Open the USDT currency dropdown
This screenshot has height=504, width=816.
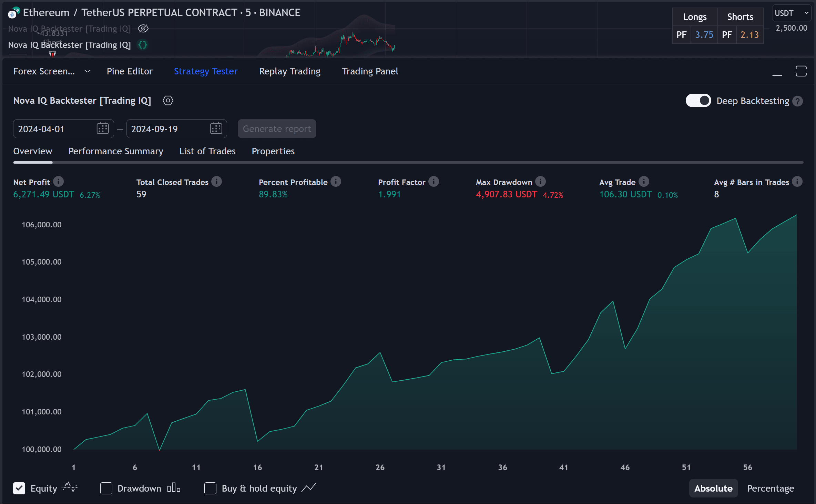(x=792, y=13)
